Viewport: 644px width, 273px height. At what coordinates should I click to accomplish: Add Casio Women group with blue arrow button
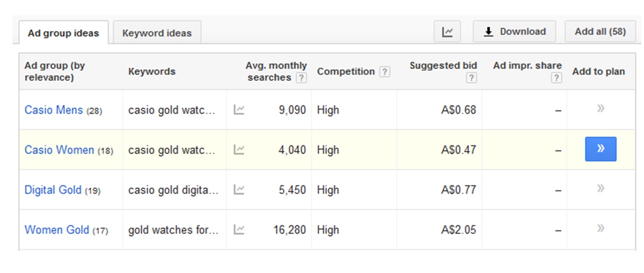coord(601,149)
